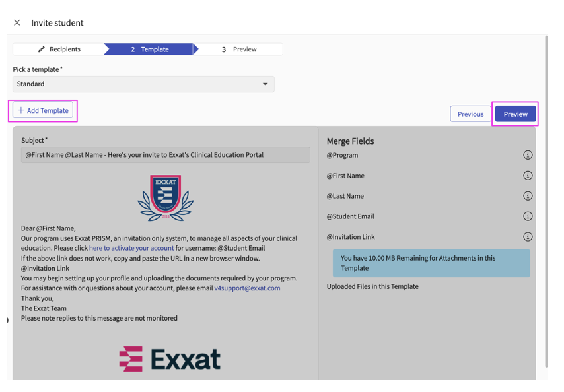Select the Template step tab
The width and height of the screenshot is (564, 392).
(x=149, y=49)
